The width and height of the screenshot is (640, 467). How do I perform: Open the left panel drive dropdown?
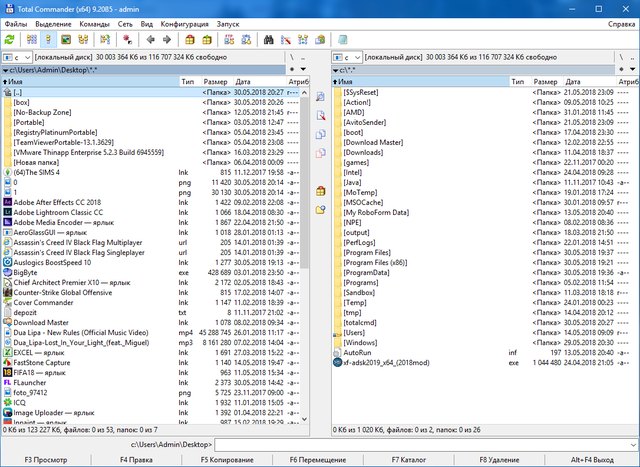click(x=29, y=59)
